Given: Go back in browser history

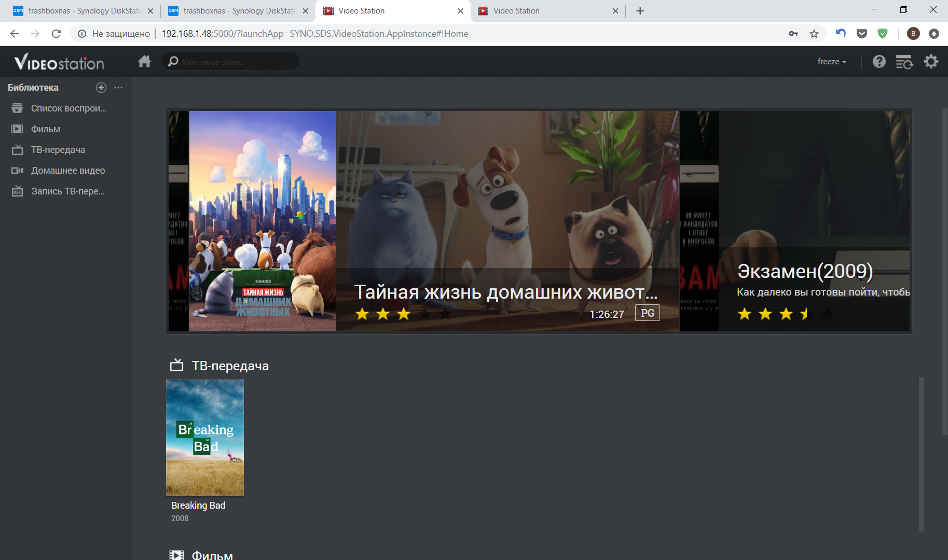Looking at the screenshot, I should (x=15, y=34).
